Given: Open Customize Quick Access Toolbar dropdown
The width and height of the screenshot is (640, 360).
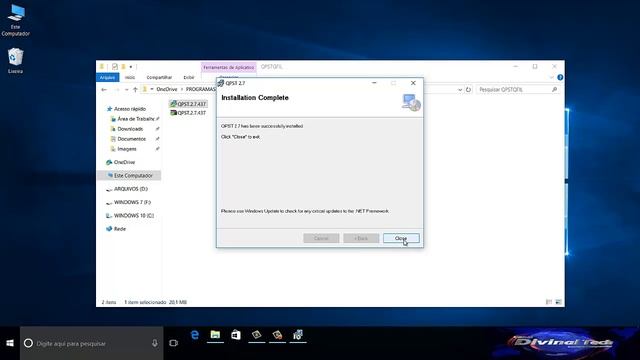Looking at the screenshot, I should click(x=131, y=67).
